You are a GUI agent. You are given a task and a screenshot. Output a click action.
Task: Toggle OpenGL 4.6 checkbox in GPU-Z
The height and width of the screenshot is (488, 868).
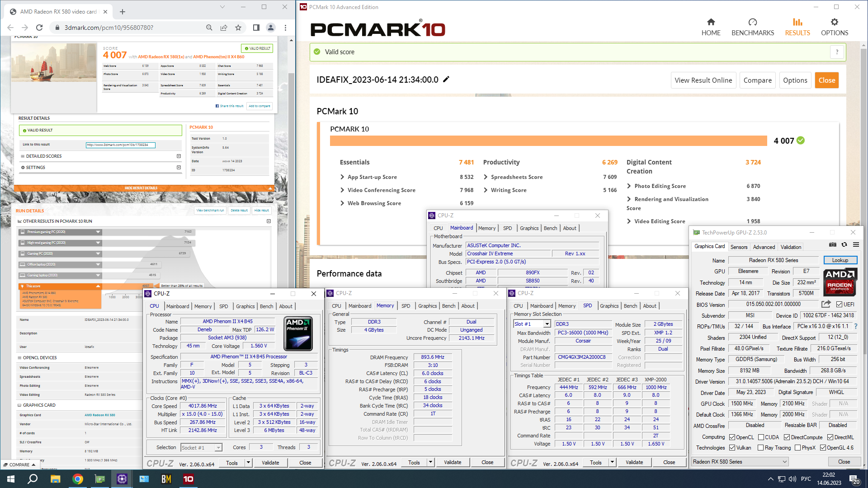pyautogui.click(x=823, y=448)
